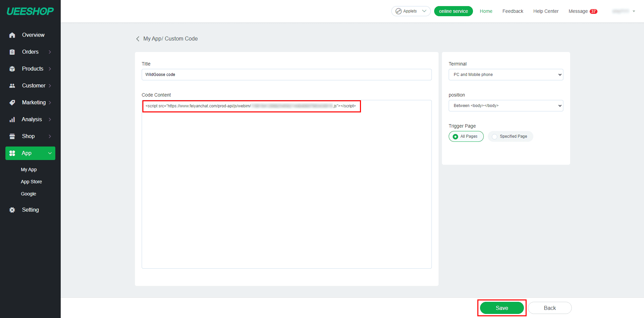Click the Products box icon
Screen dimensions: 644x318
[x=12, y=69]
